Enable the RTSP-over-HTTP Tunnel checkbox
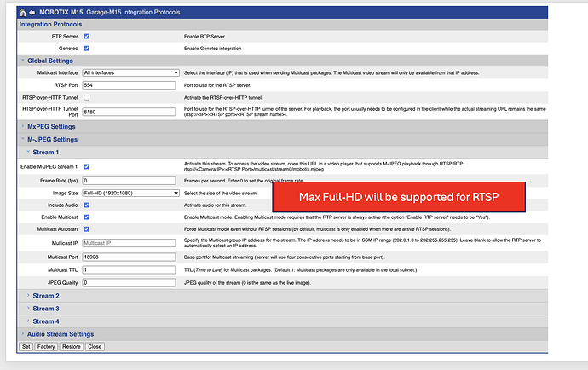This screenshot has width=588, height=370. [87, 97]
